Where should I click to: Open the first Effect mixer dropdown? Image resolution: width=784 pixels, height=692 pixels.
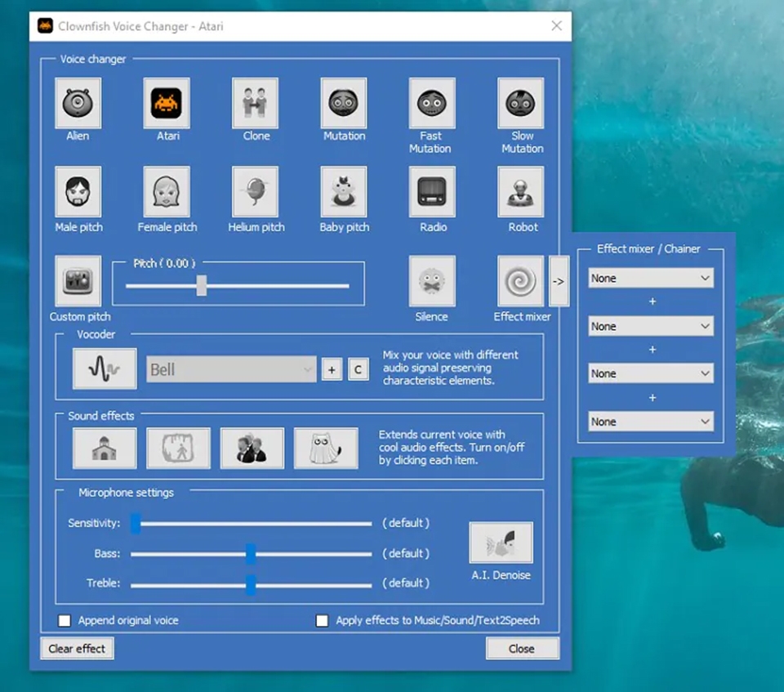pyautogui.click(x=651, y=279)
